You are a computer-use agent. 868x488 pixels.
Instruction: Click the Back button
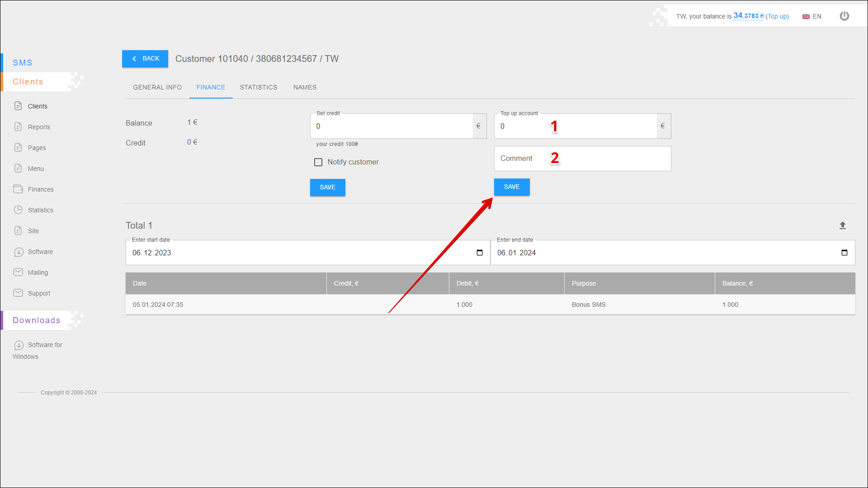click(x=145, y=59)
